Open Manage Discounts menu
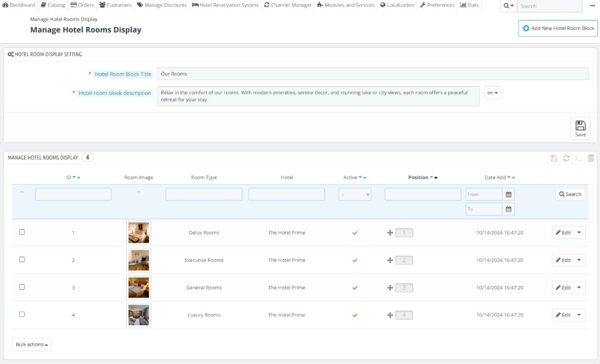600x364 pixels. 162,5
